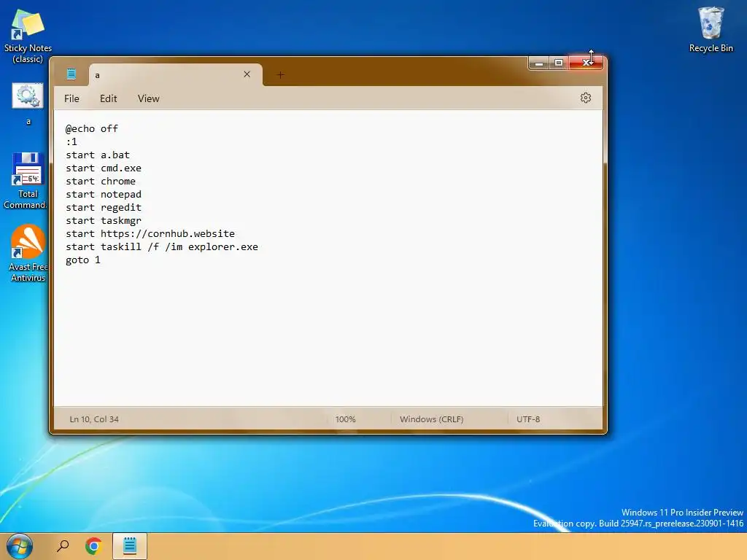Screen dimensions: 747x560
Task: Select the Avast Free Antivirus desktop icon
Action: click(x=28, y=253)
